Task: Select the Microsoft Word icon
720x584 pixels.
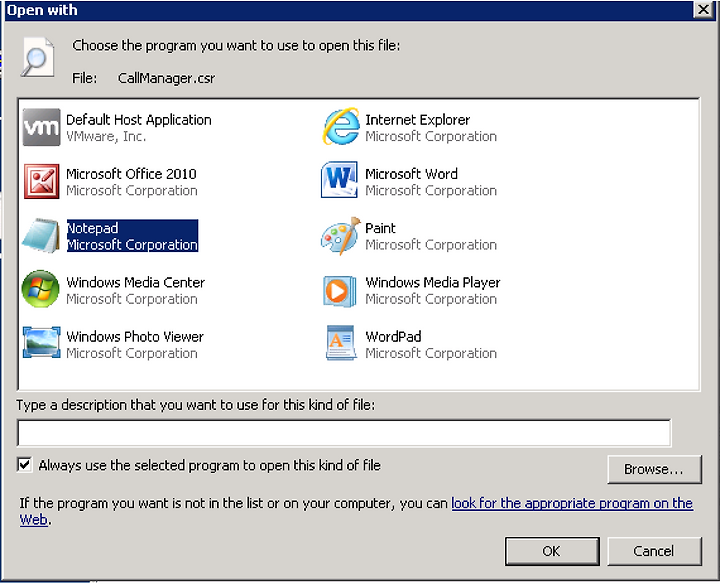Action: 339,180
